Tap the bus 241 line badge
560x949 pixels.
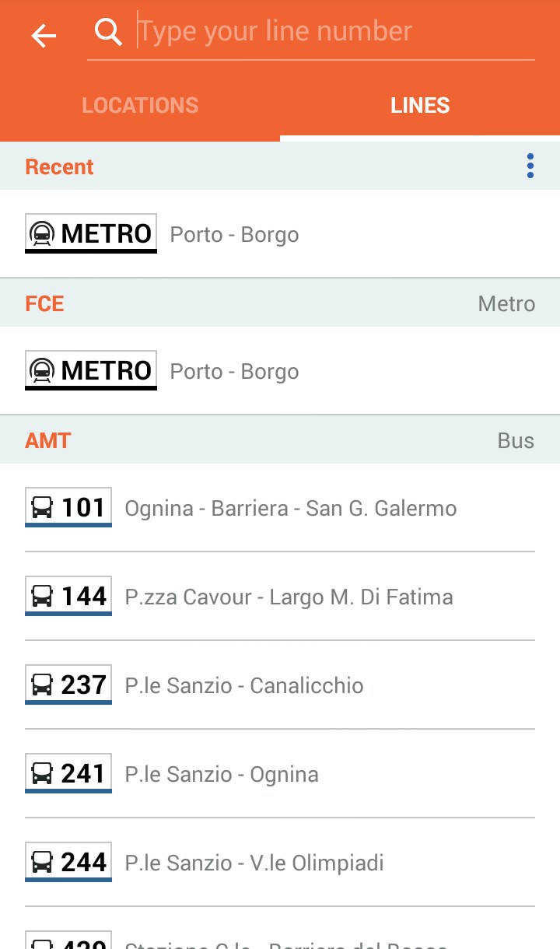pos(68,774)
